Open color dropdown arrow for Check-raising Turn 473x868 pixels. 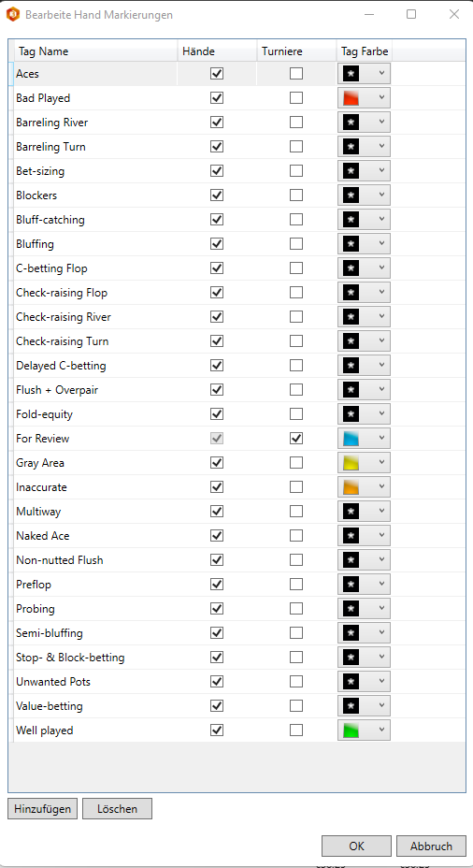pyautogui.click(x=381, y=341)
